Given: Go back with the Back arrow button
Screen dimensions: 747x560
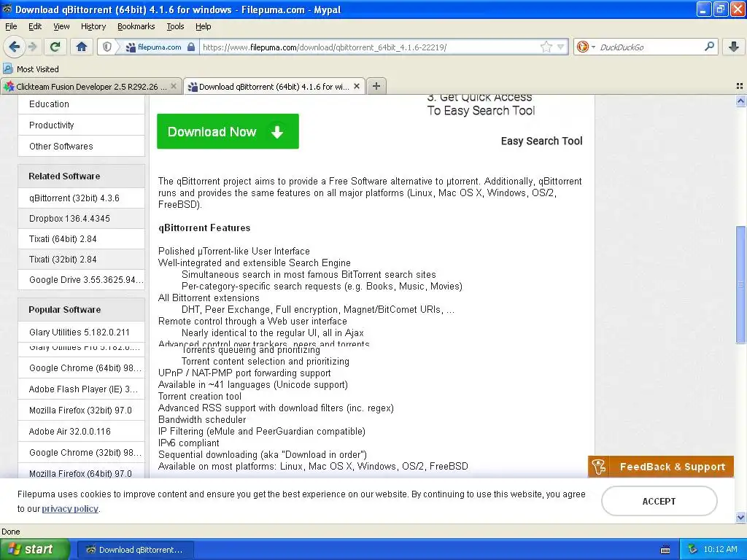Looking at the screenshot, I should (14, 47).
